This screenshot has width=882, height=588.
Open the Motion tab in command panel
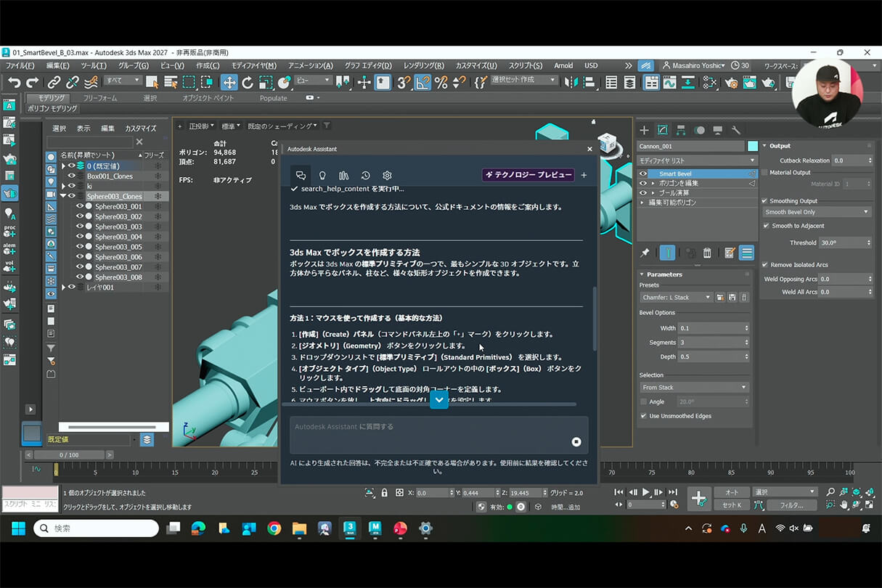[699, 130]
